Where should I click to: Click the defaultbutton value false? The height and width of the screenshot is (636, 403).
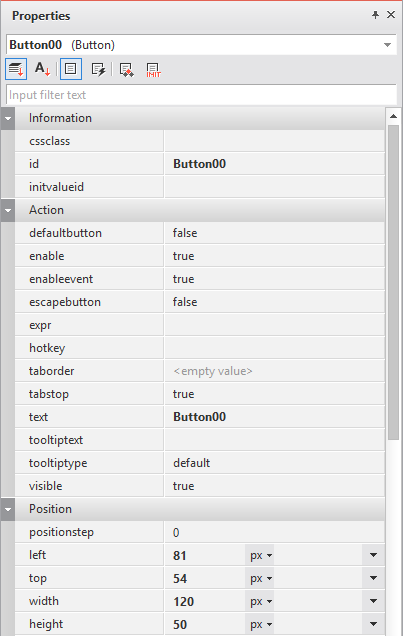(185, 233)
